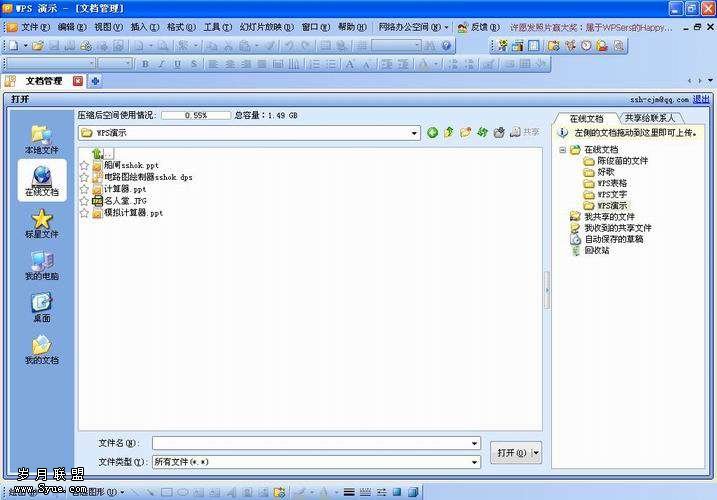Toggle underline formatting
717x500 pixels.
(177, 64)
